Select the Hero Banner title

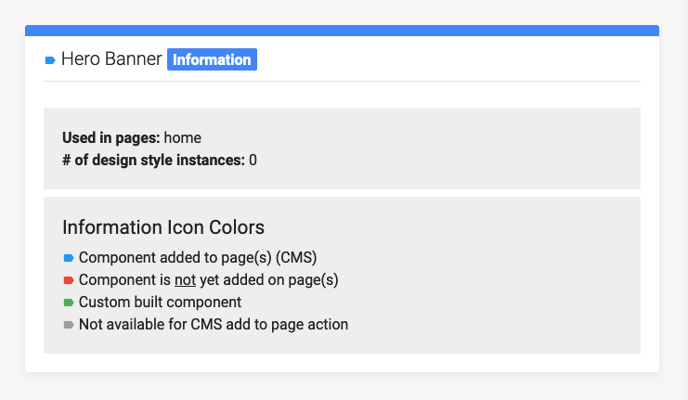[111, 59]
